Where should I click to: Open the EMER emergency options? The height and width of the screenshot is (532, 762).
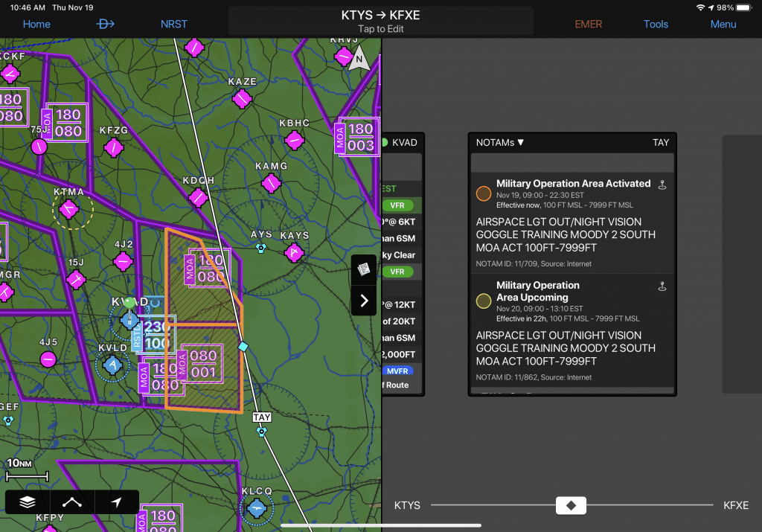(x=588, y=24)
